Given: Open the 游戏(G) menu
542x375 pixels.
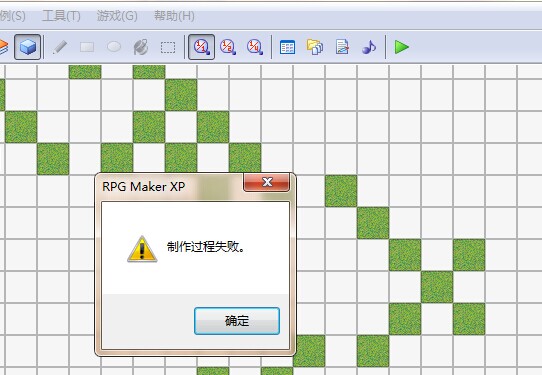Looking at the screenshot, I should 117,16.
